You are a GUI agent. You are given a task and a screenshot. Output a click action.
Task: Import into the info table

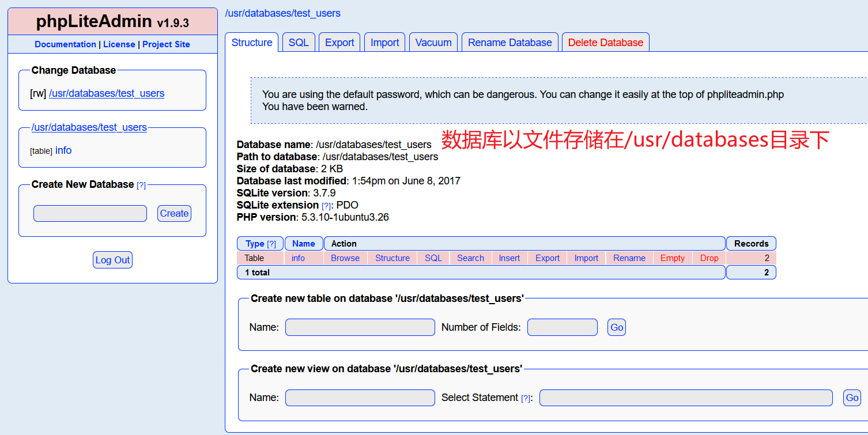pyautogui.click(x=586, y=258)
